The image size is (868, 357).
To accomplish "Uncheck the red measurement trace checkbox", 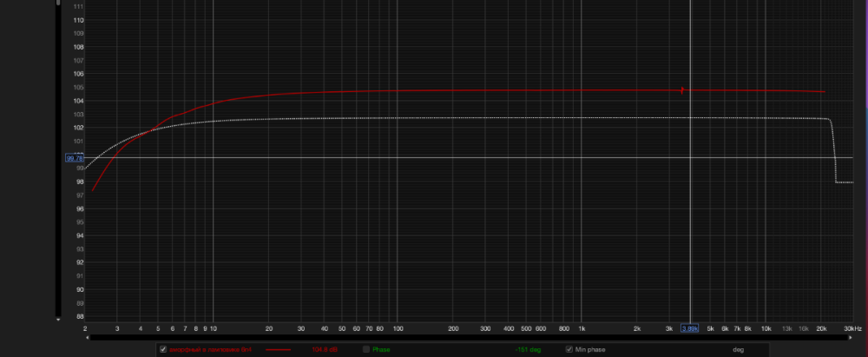I will pyautogui.click(x=162, y=349).
